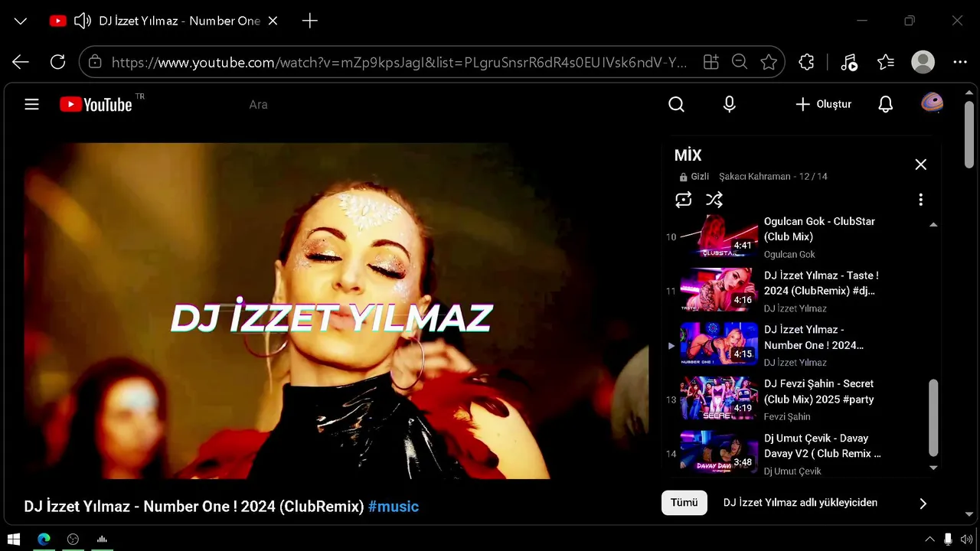This screenshot has width=980, height=551.
Task: Click the playlist panel scrollbar thumb
Action: [x=933, y=417]
